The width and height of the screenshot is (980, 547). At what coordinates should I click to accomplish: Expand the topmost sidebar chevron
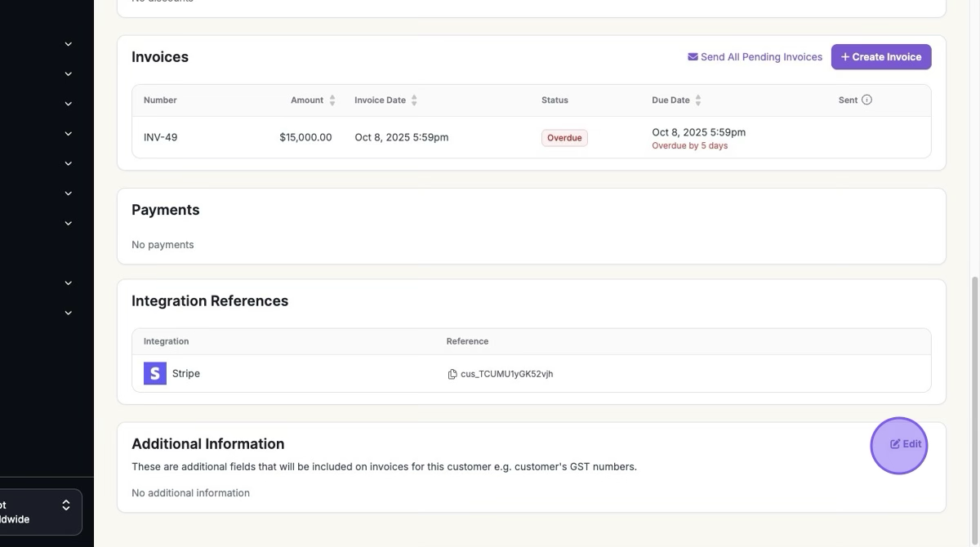pos(69,44)
